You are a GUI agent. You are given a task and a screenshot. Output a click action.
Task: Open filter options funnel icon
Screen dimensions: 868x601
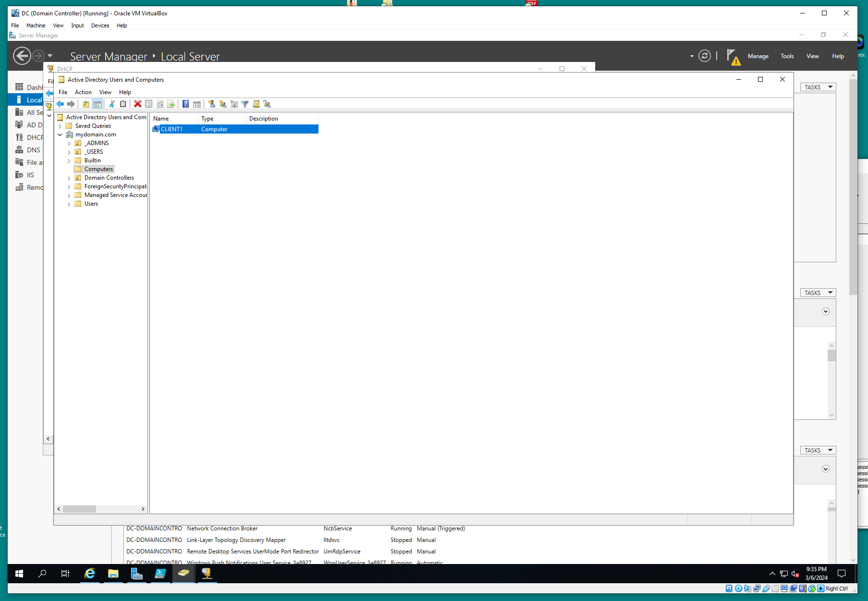[245, 104]
